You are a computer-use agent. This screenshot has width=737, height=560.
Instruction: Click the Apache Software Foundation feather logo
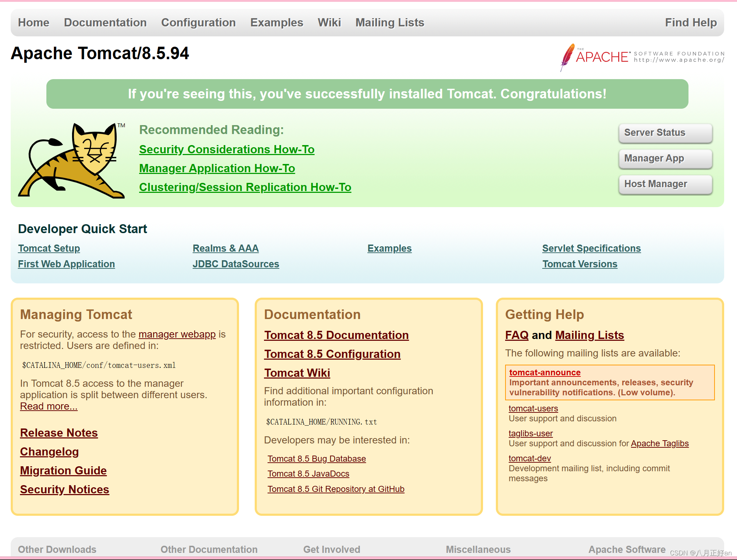[x=642, y=57]
